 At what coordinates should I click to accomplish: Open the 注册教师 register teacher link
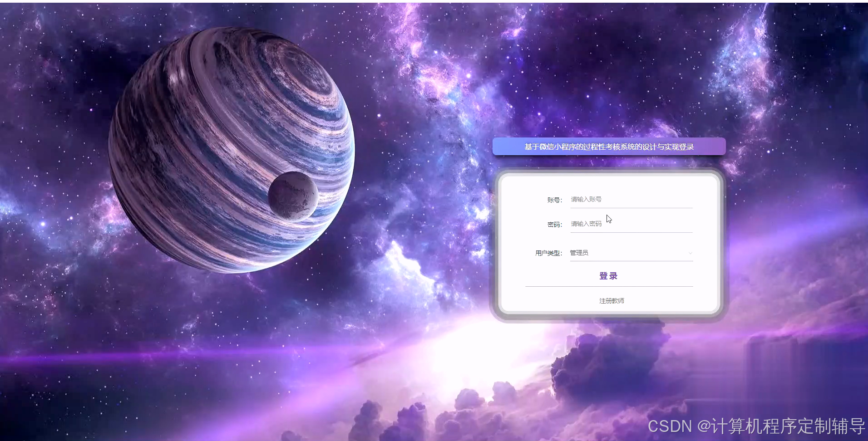pos(612,301)
